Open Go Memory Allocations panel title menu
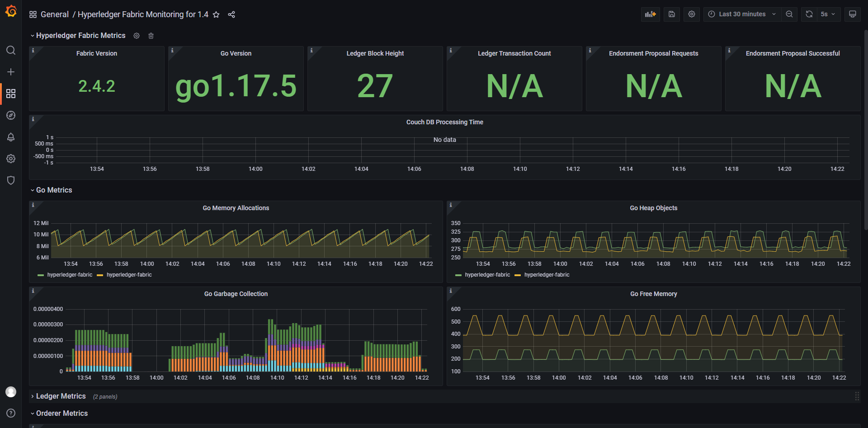868x428 pixels. pos(236,208)
